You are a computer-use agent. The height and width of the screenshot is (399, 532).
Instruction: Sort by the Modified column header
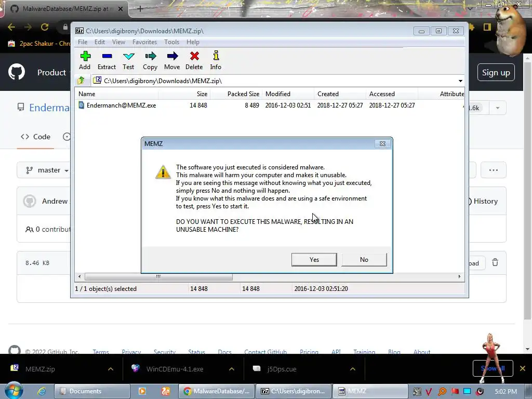288,94
